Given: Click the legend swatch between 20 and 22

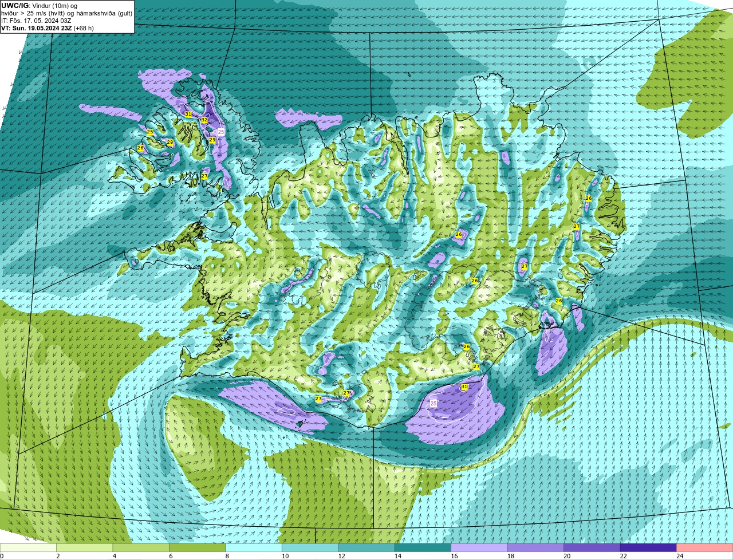Looking at the screenshot, I should [592, 548].
